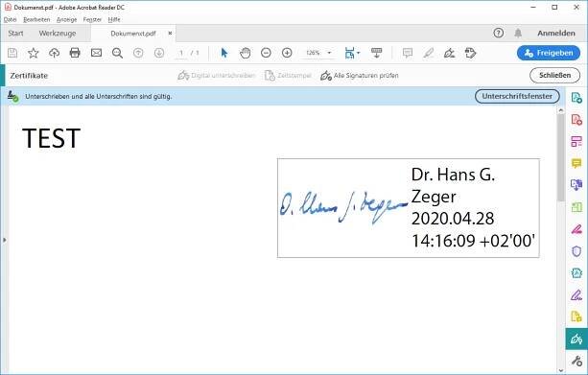Screen dimensions: 588x375
Task: Expand the page fit options arrow
Action: point(359,53)
